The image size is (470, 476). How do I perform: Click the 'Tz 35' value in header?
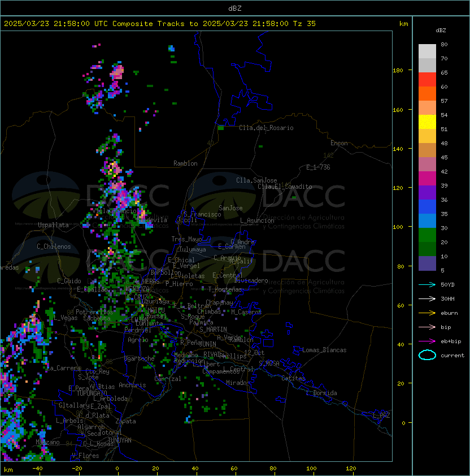pyautogui.click(x=304, y=24)
